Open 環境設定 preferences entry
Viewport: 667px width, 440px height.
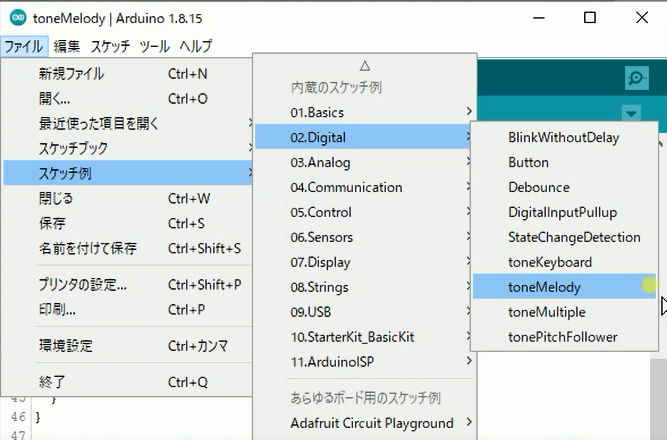click(x=128, y=346)
